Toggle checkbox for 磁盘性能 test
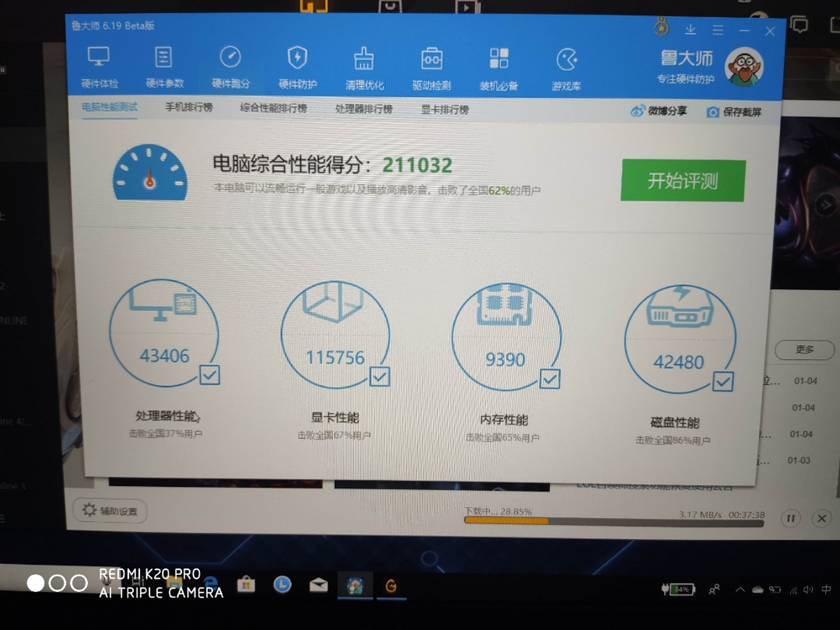 point(723,382)
